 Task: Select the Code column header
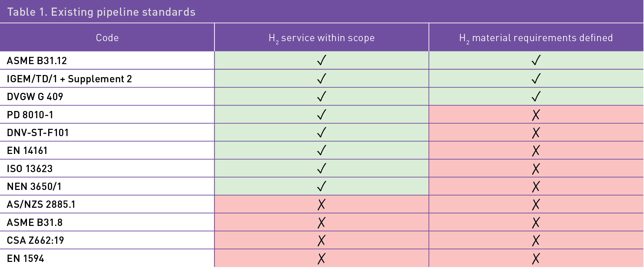107,38
